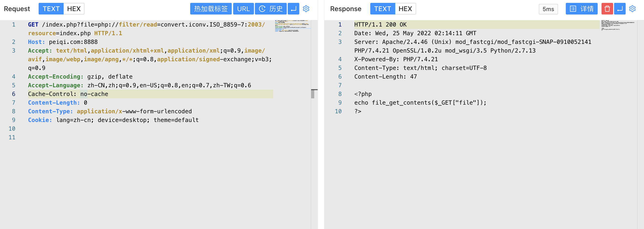This screenshot has width=644, height=229.
Task: Open response 详情 details
Action: (x=581, y=9)
